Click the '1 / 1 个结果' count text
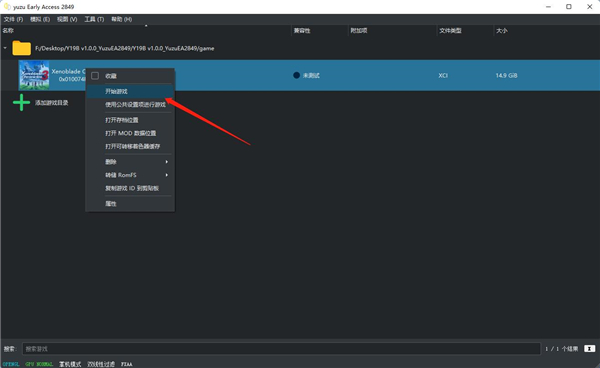Viewport: 600px width, 368px height. tap(561, 348)
